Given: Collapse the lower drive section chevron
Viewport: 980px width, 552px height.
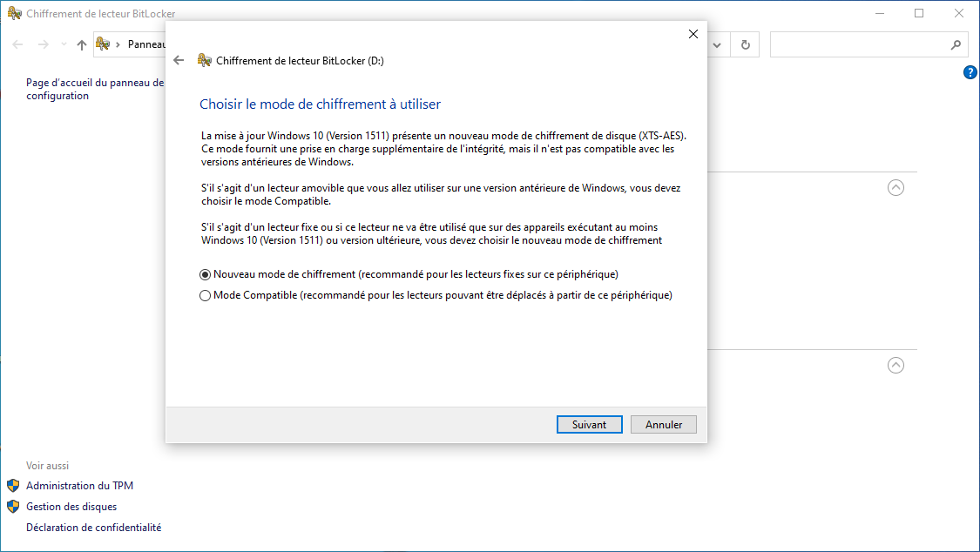Looking at the screenshot, I should (x=896, y=366).
